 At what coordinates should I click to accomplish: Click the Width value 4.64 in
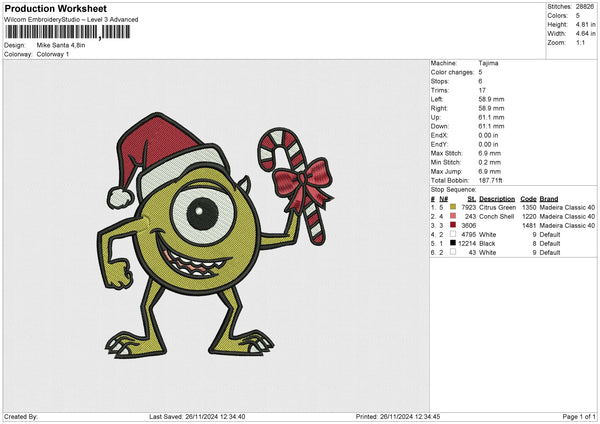point(586,34)
